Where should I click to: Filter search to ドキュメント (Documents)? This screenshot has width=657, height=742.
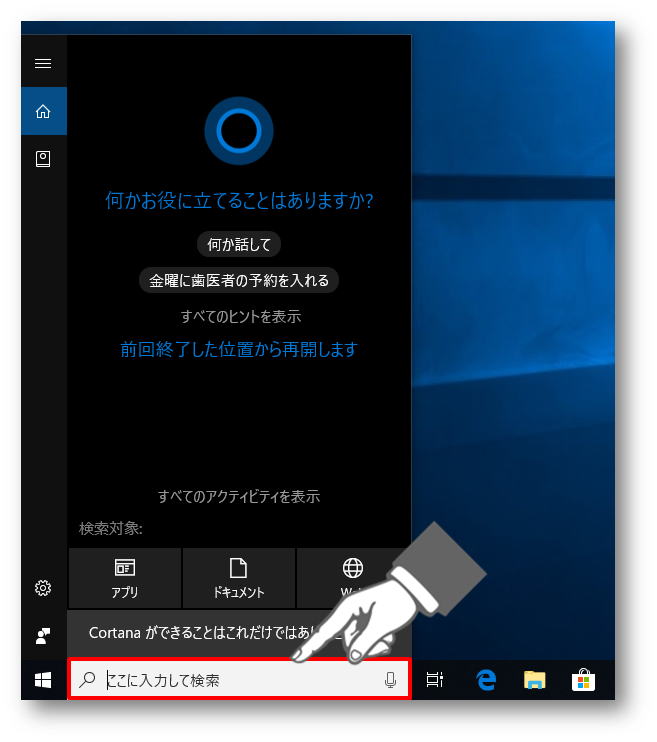coord(239,578)
